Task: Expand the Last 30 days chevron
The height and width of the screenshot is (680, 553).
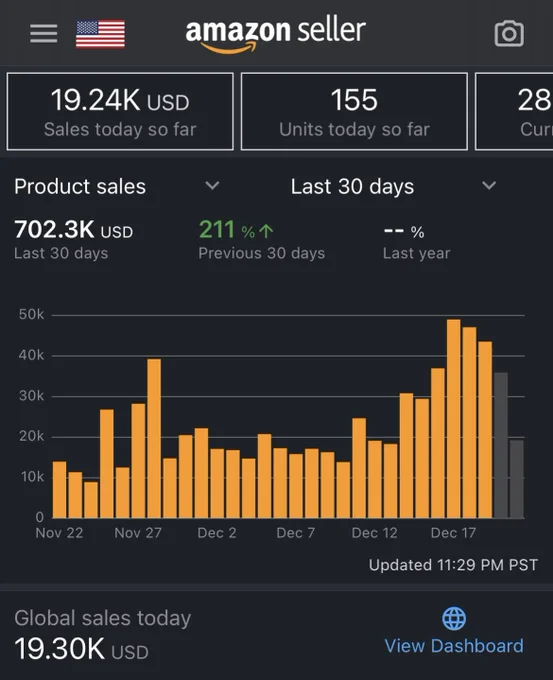Action: coord(489,186)
